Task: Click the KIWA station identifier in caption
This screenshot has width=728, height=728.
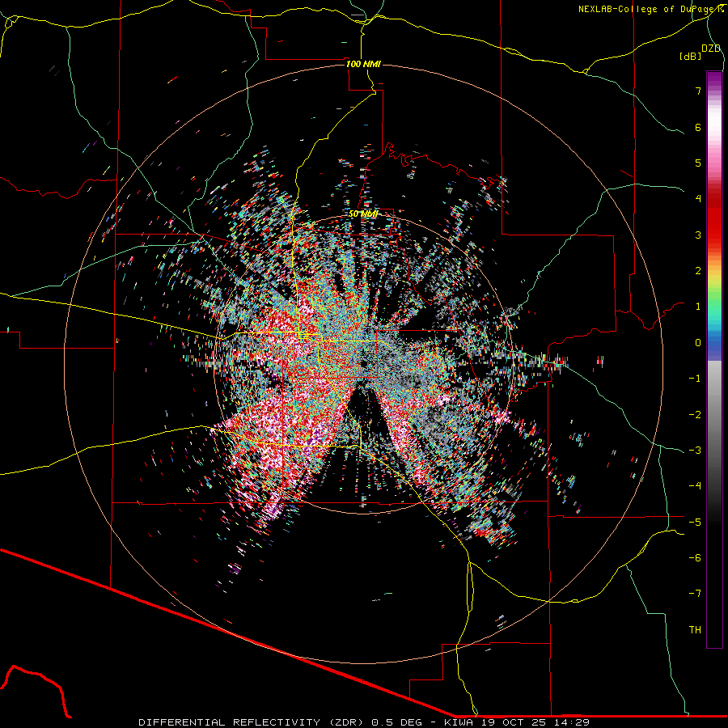Action: click(459, 722)
